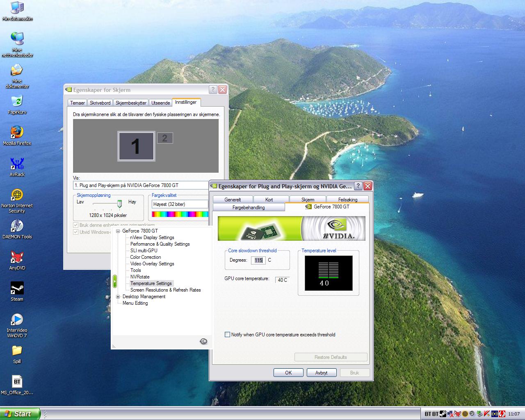Select the Spill folder on the desktop
525x420 pixels.
(17, 354)
